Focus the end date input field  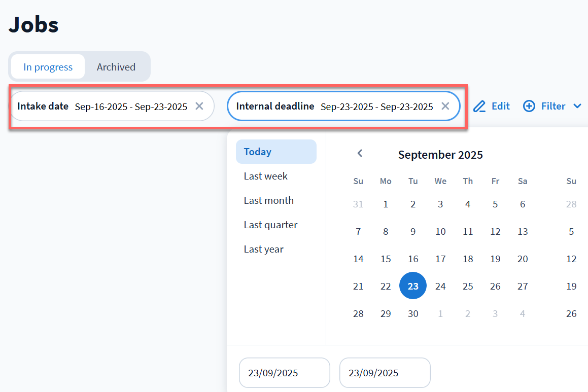tap(385, 373)
